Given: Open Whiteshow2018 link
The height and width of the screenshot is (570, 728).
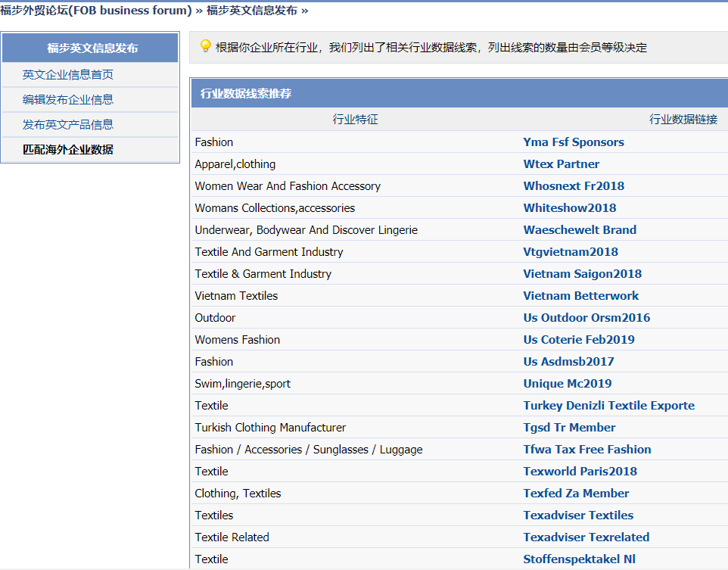Looking at the screenshot, I should click(570, 207).
